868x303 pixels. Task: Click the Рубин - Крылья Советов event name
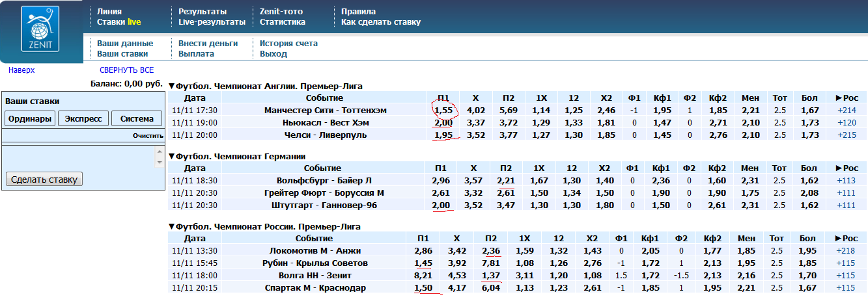[x=315, y=263]
